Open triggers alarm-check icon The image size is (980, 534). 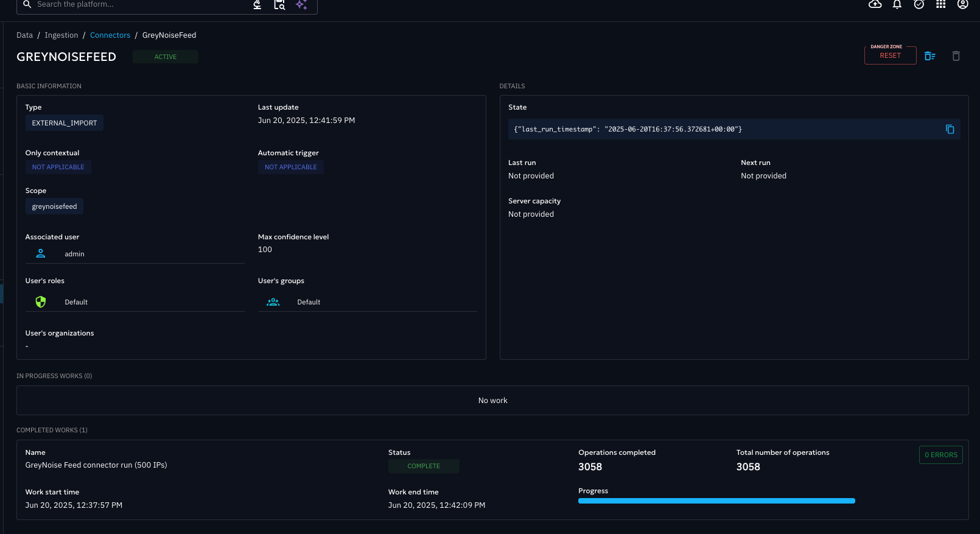click(x=919, y=4)
